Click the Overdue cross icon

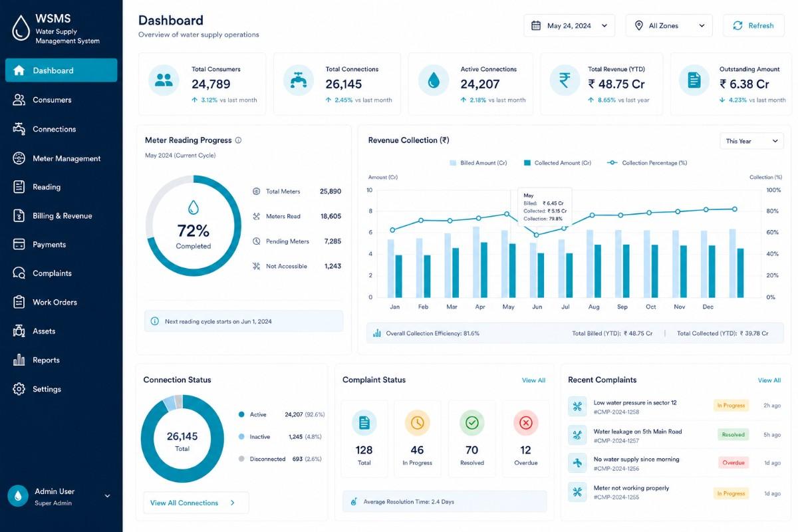[x=525, y=422]
